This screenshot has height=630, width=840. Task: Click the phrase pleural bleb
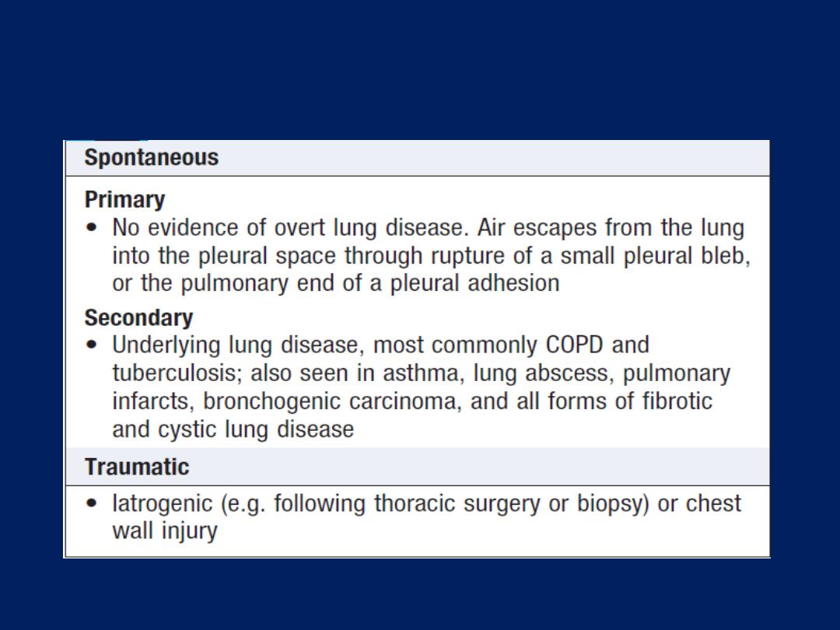tap(687, 256)
